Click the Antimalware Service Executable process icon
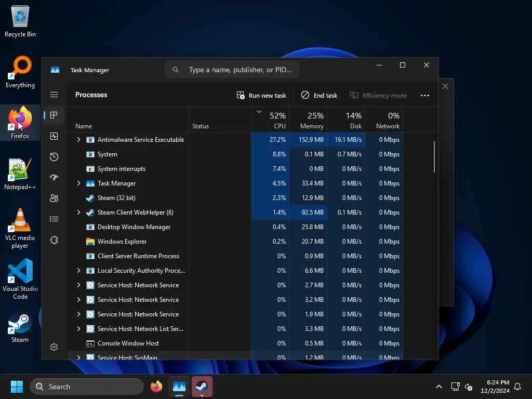 point(90,140)
